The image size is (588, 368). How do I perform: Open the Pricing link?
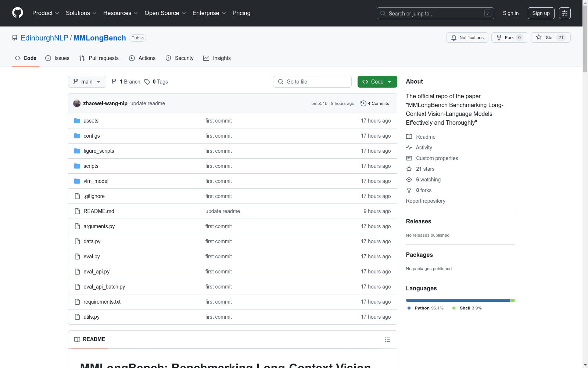[x=241, y=13]
